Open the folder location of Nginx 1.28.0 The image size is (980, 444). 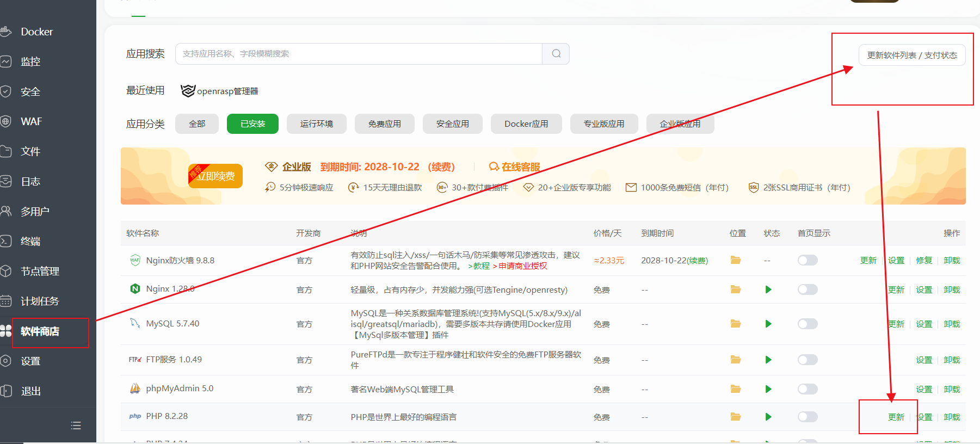736,289
